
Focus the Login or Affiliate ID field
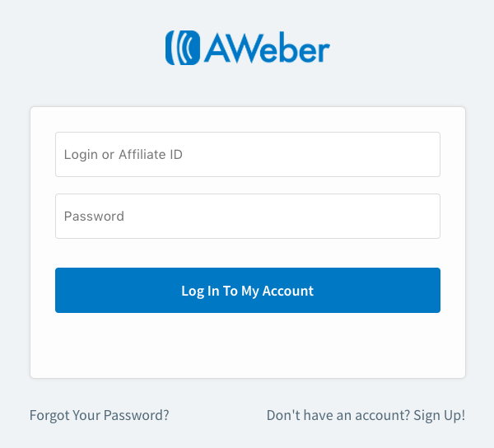[x=248, y=154]
